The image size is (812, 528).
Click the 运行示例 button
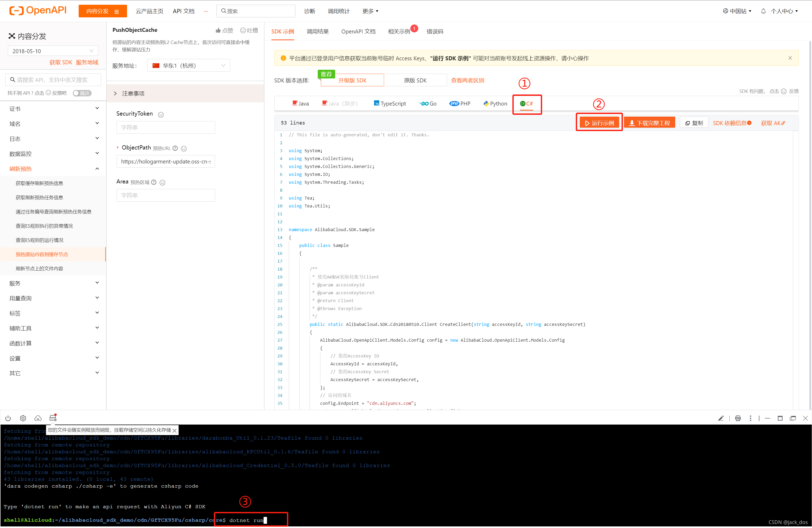click(x=599, y=123)
